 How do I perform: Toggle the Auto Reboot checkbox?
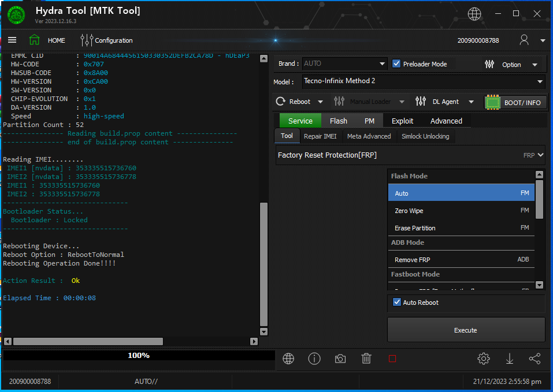point(397,302)
